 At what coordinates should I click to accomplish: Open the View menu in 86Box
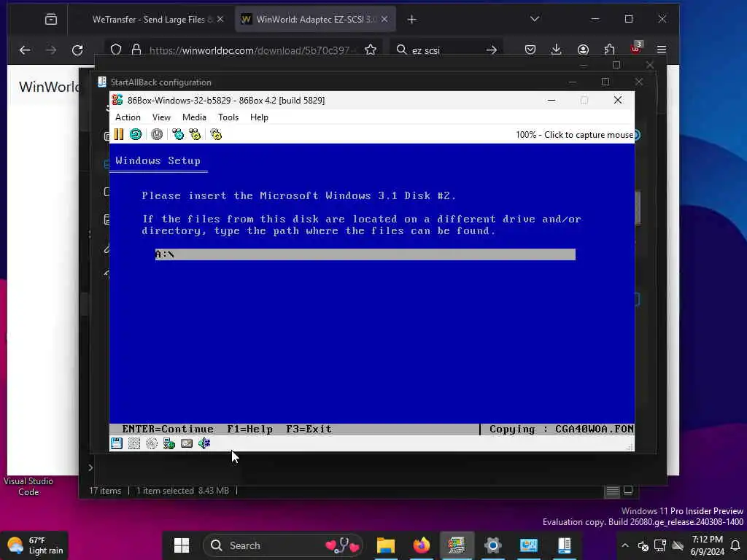(161, 117)
